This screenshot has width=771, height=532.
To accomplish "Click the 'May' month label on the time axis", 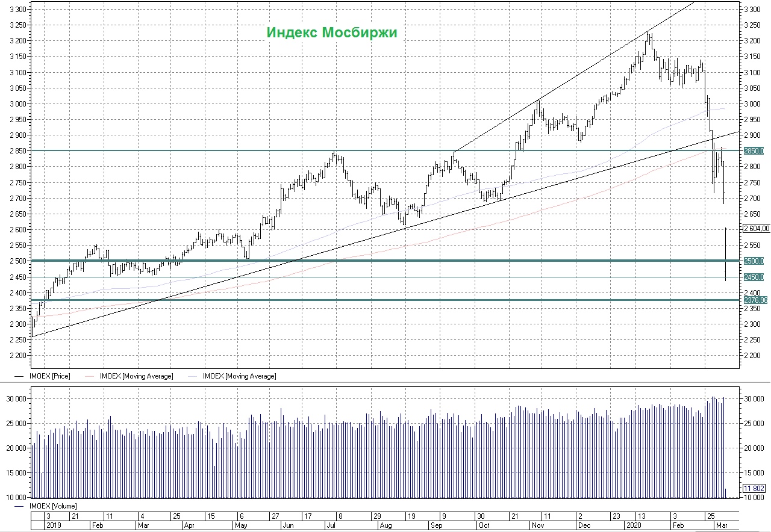I will (241, 525).
